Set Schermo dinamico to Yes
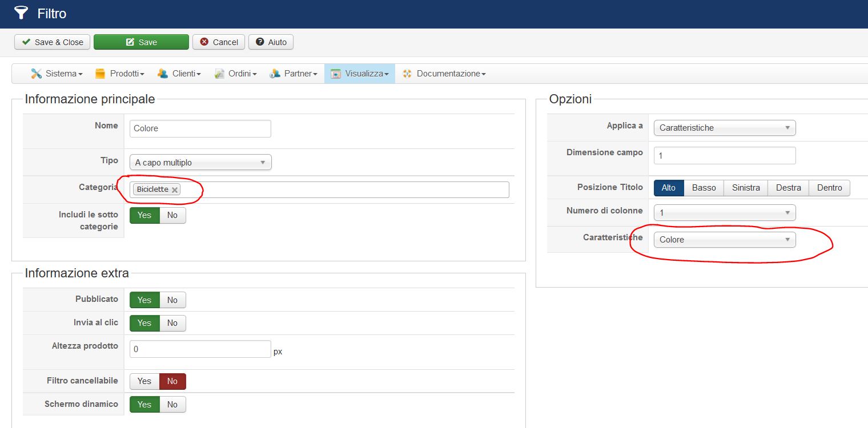Viewport: 868px width, 428px height. (144, 405)
